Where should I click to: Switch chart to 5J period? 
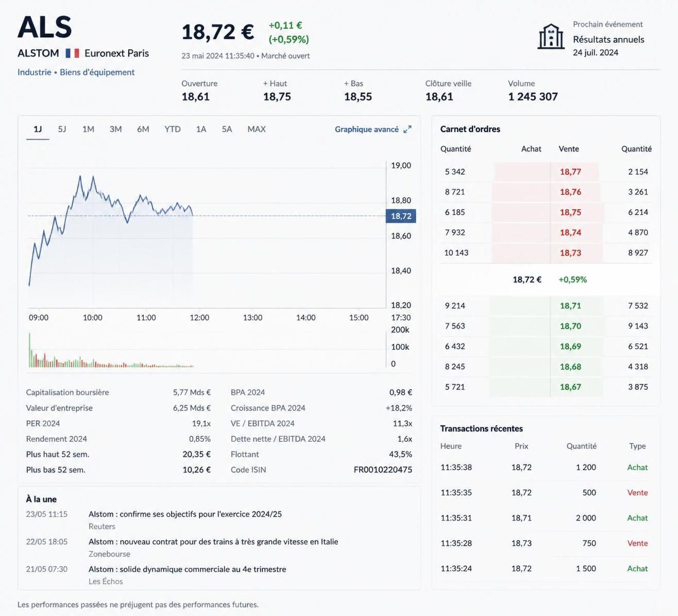click(62, 129)
